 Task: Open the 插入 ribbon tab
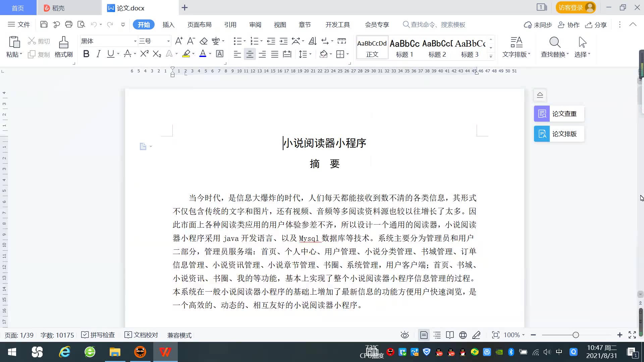tap(168, 24)
